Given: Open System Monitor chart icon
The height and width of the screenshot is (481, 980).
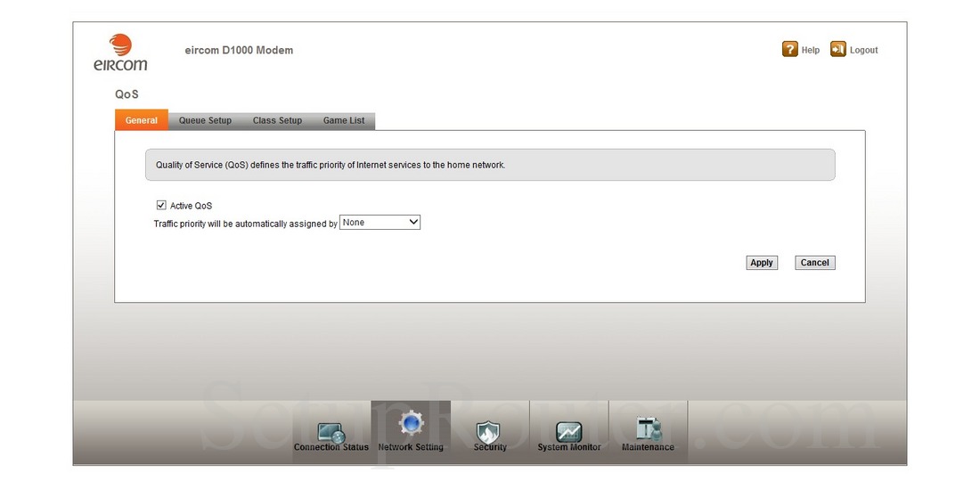Looking at the screenshot, I should coord(568,432).
